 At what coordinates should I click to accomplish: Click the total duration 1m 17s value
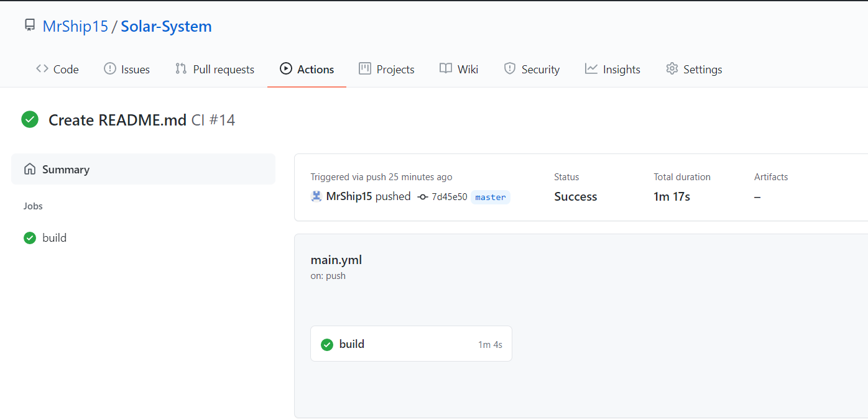pyautogui.click(x=672, y=196)
